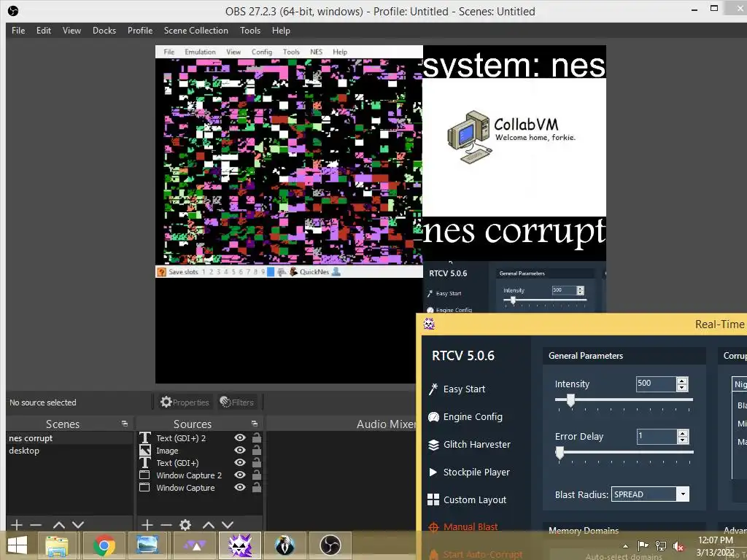Hide the Image source

pos(240,450)
